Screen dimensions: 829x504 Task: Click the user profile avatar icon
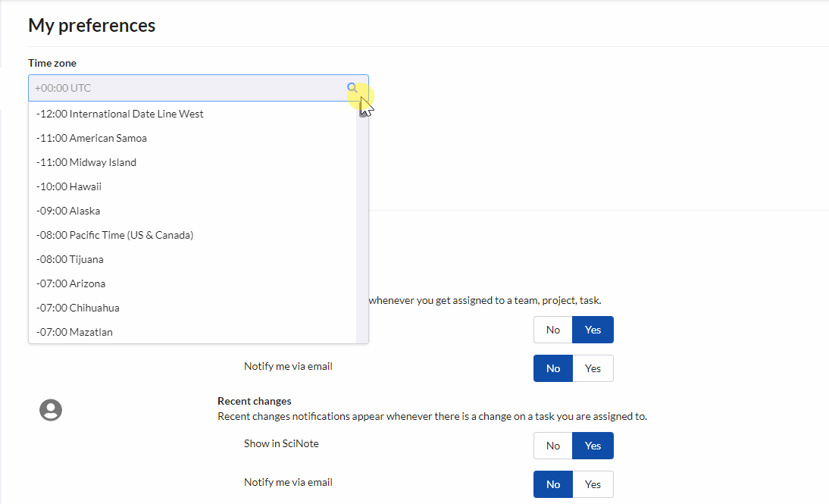(51, 410)
